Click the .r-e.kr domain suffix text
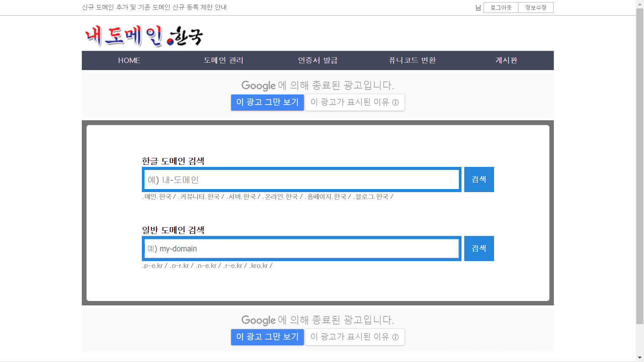 point(233,265)
